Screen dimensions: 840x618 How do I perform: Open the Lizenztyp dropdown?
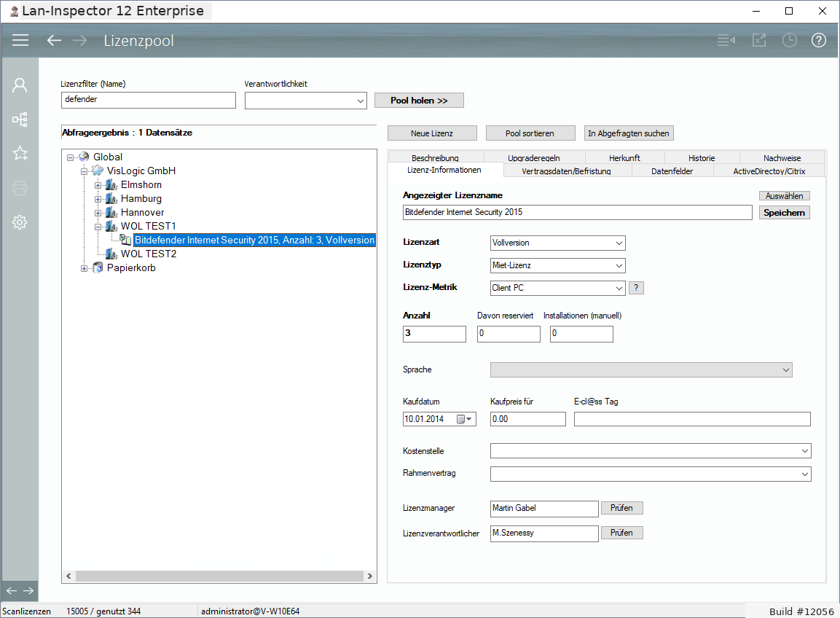[x=619, y=265]
